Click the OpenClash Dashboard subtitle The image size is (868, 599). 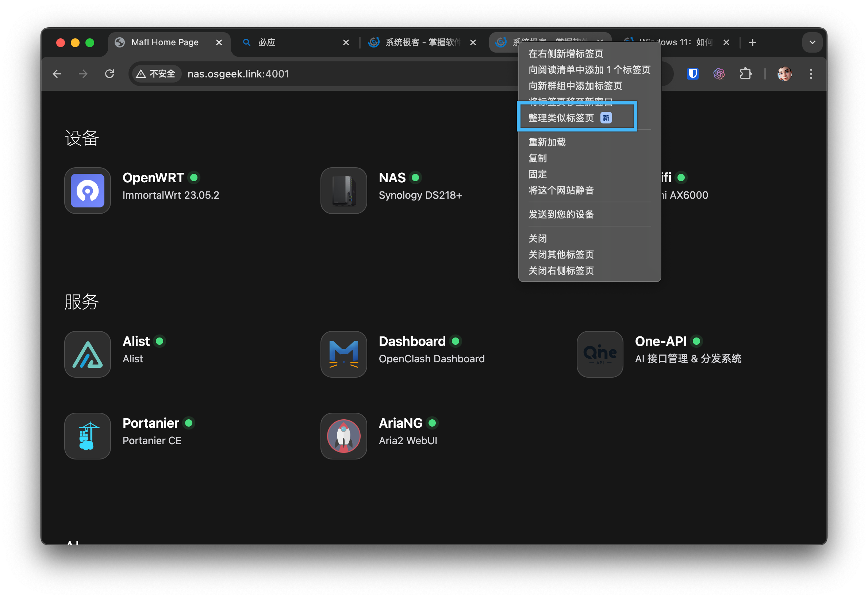pos(432,359)
